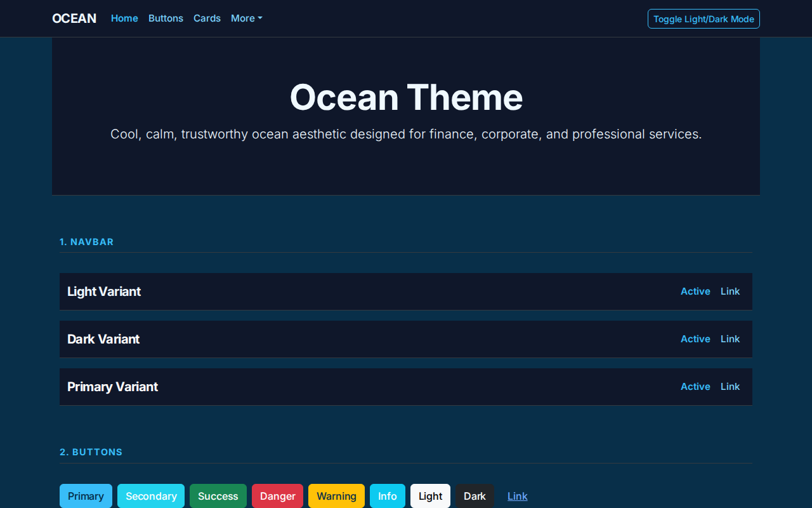Select Active in Dark Variant navbar

[x=695, y=339]
